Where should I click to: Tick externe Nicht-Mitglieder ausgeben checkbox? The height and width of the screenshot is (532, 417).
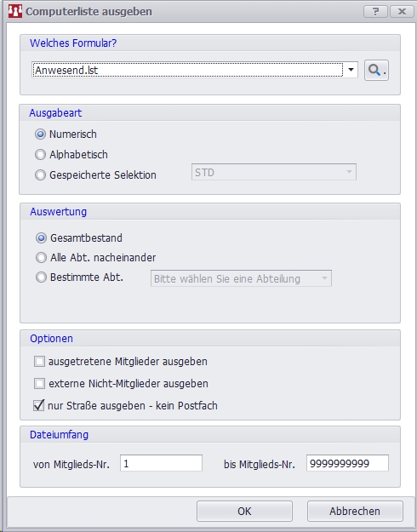pos(39,384)
